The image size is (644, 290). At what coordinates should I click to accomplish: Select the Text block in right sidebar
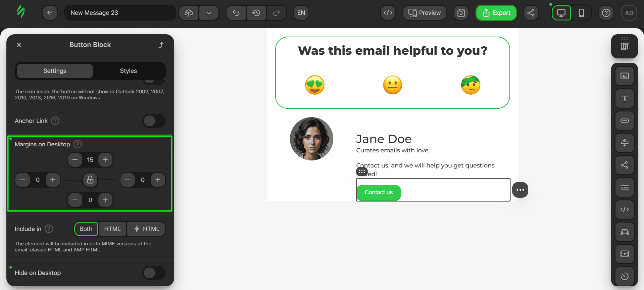[624, 98]
